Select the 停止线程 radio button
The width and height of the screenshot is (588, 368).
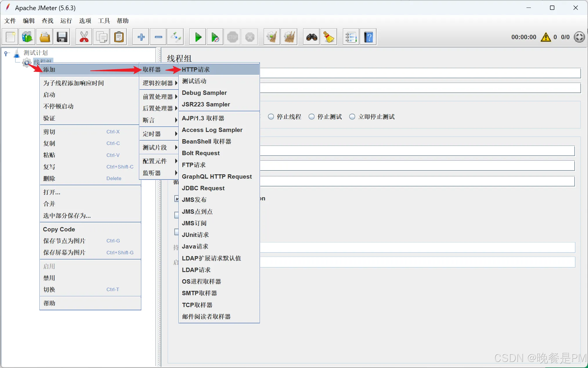(271, 117)
